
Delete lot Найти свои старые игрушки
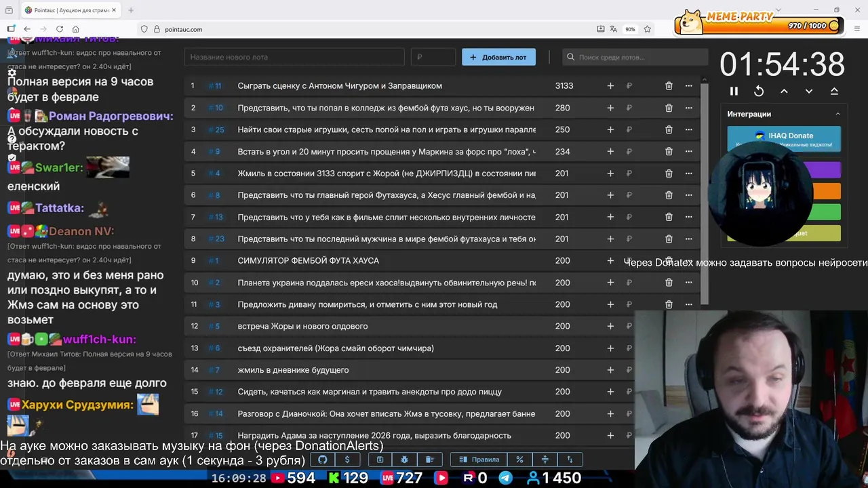tap(669, 129)
